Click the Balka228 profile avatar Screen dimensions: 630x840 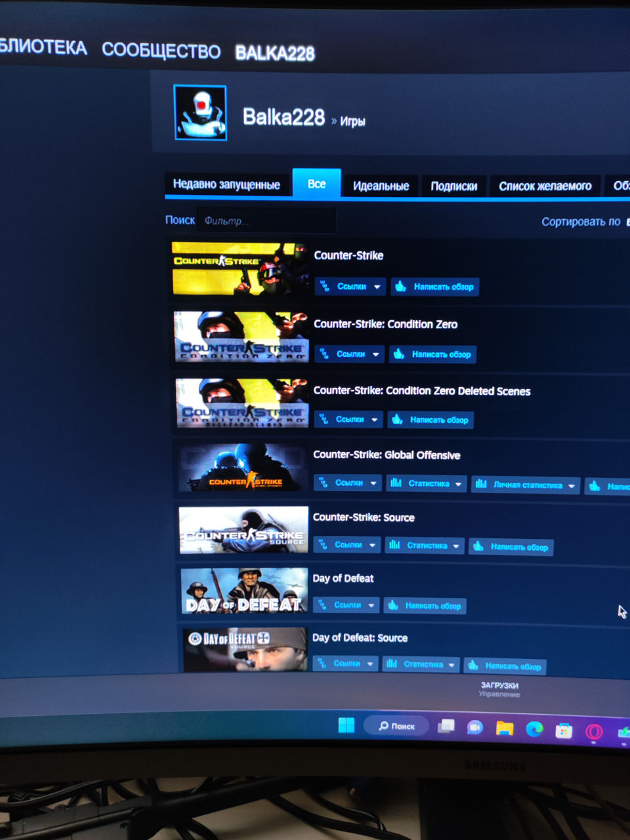201,113
